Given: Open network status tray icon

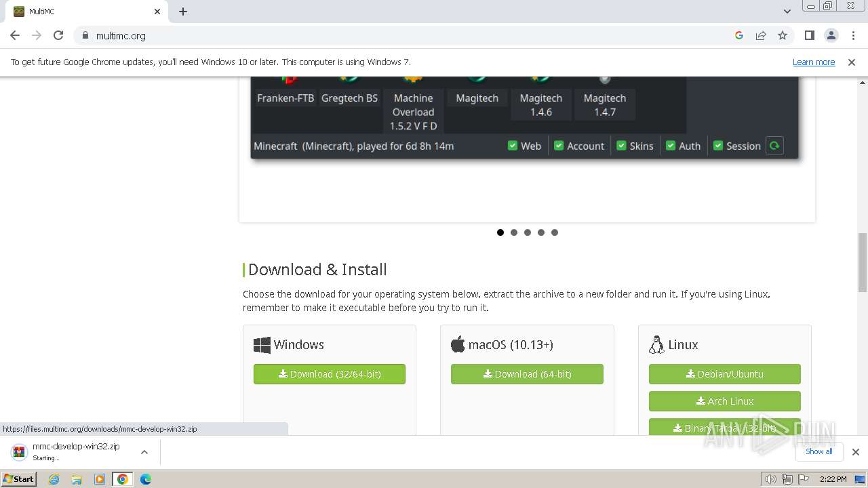Looking at the screenshot, I should point(787,479).
